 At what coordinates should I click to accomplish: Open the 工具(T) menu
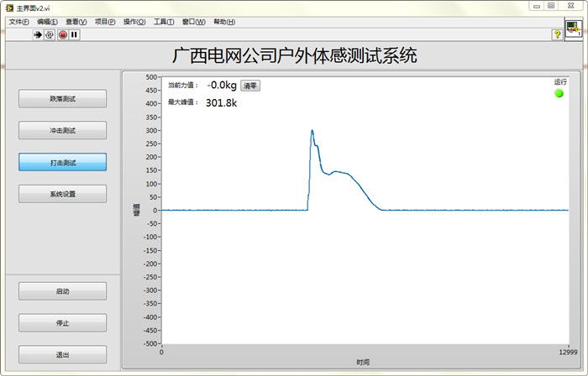coord(164,22)
